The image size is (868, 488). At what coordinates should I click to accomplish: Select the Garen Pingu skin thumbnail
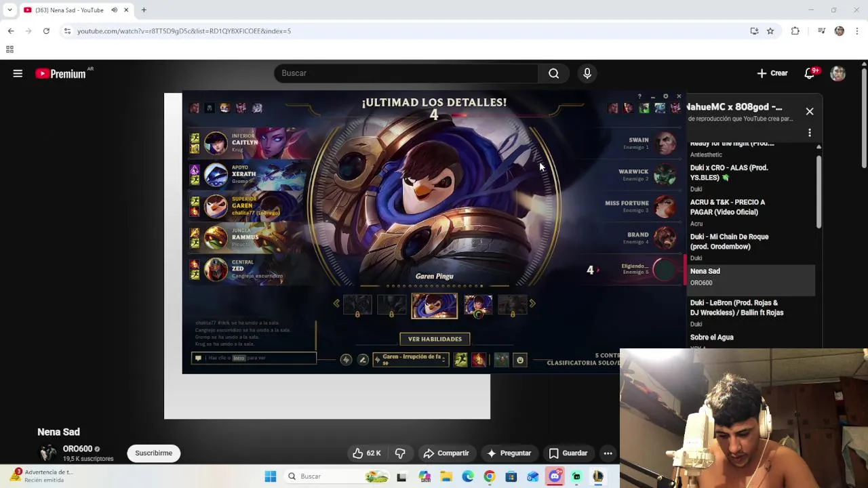435,306
